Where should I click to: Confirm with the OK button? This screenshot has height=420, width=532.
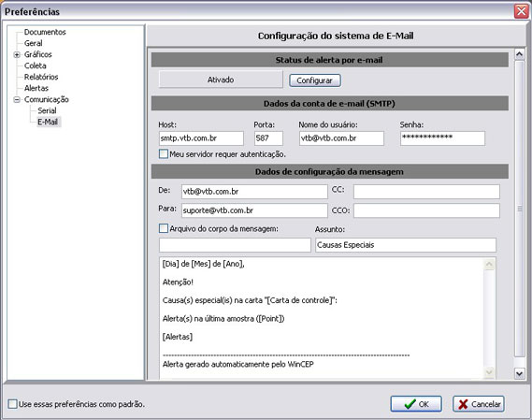(416, 404)
